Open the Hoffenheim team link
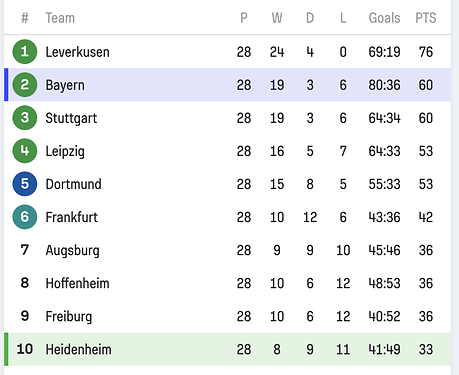This screenshot has height=375, width=459. [77, 283]
